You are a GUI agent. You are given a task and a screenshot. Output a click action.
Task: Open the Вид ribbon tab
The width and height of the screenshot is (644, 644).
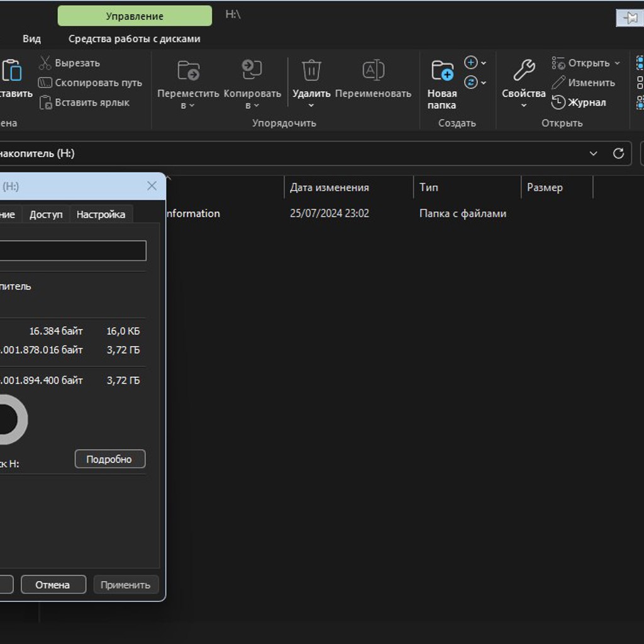click(x=31, y=38)
